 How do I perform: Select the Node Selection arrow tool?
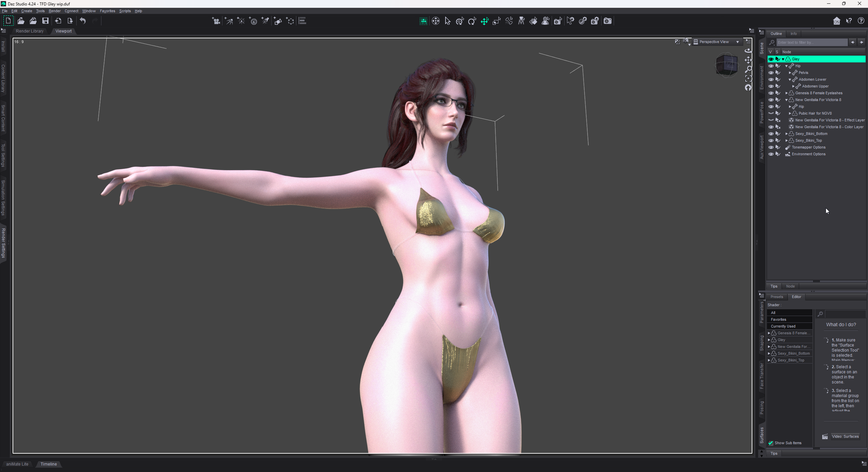coord(448,21)
